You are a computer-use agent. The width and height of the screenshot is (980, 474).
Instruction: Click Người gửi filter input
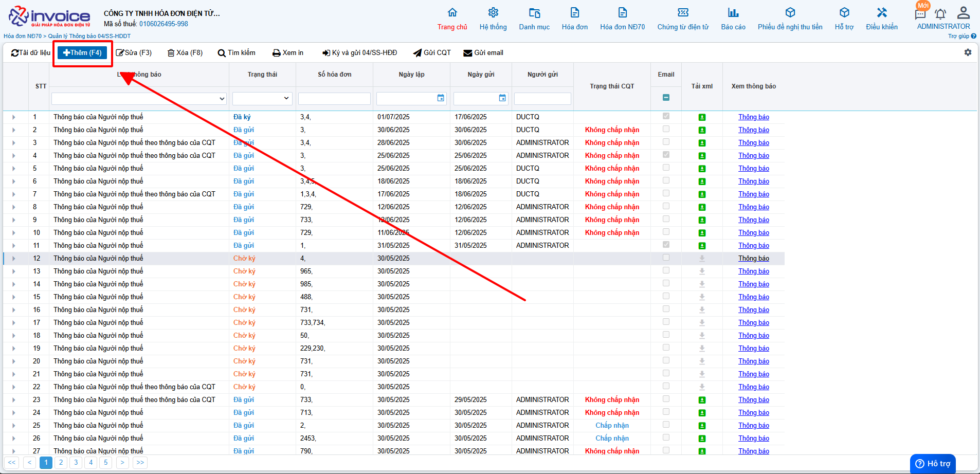pyautogui.click(x=542, y=98)
